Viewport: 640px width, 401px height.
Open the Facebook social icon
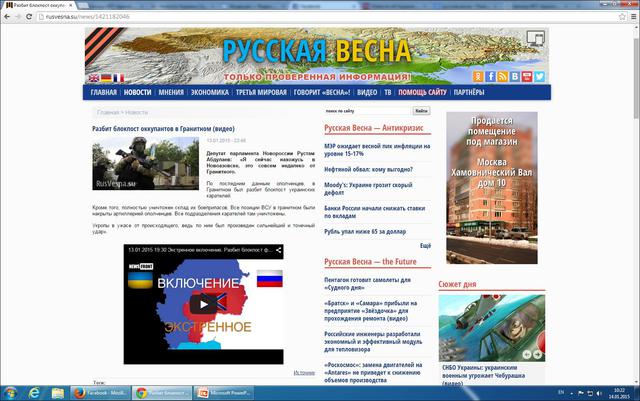click(490, 76)
